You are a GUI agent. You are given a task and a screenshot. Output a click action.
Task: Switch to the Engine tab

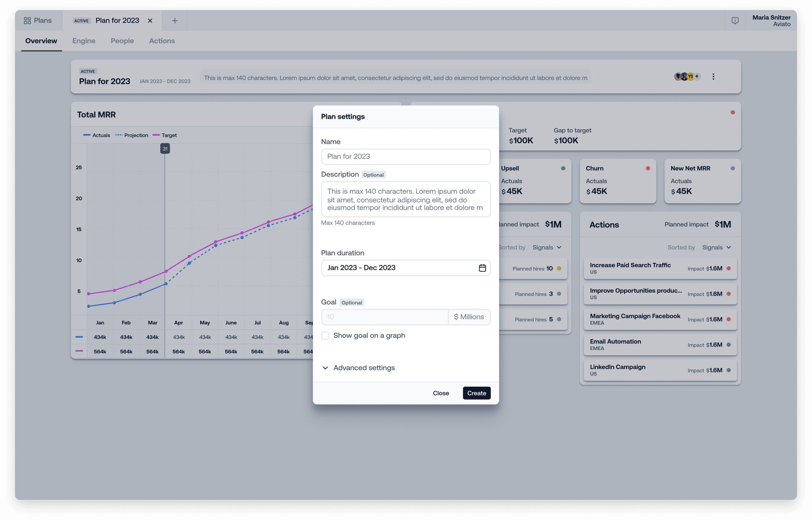(84, 41)
